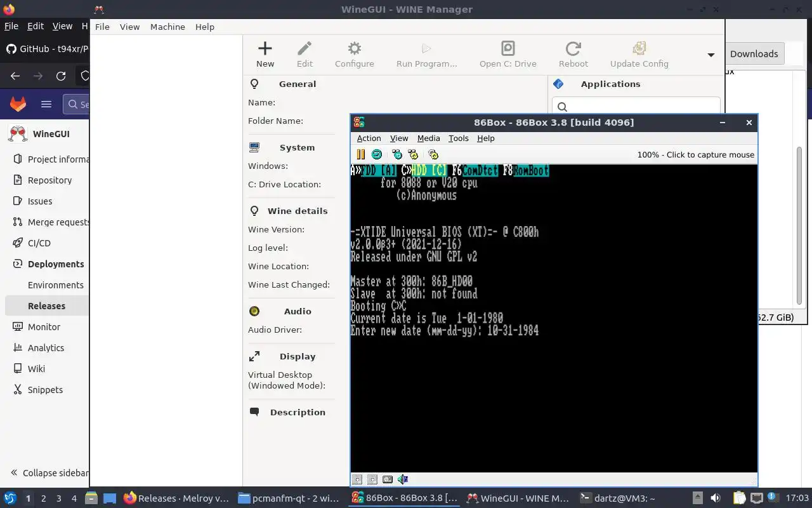Select Releases in GitLab sidebar

click(x=46, y=306)
